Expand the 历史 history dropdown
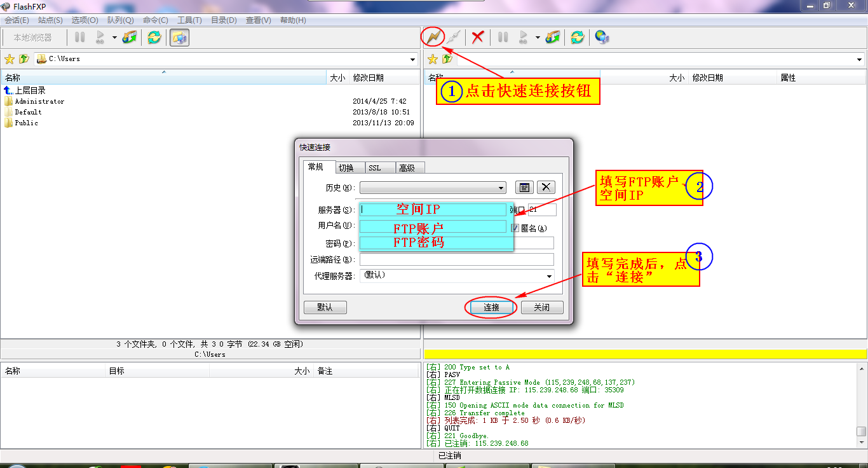868x468 pixels. [x=501, y=188]
